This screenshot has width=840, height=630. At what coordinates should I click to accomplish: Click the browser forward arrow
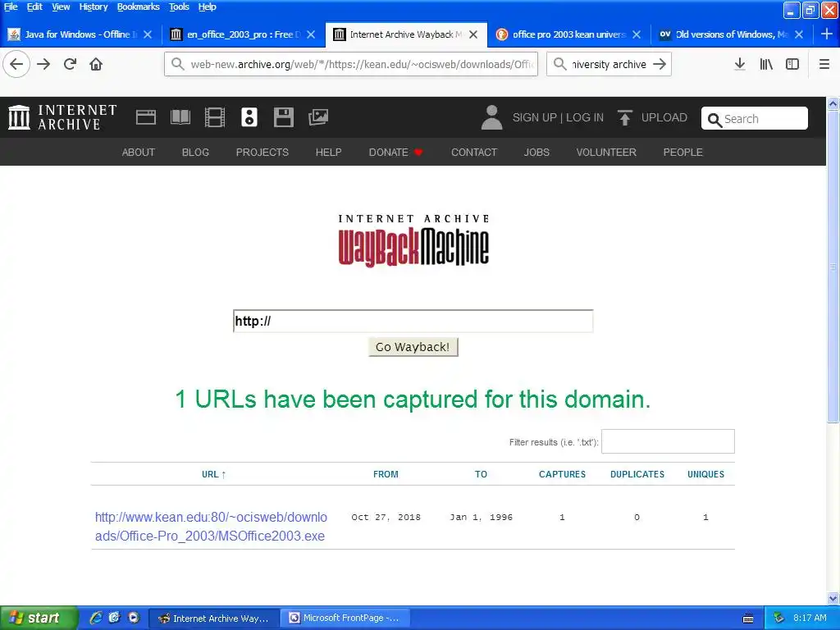(x=43, y=64)
